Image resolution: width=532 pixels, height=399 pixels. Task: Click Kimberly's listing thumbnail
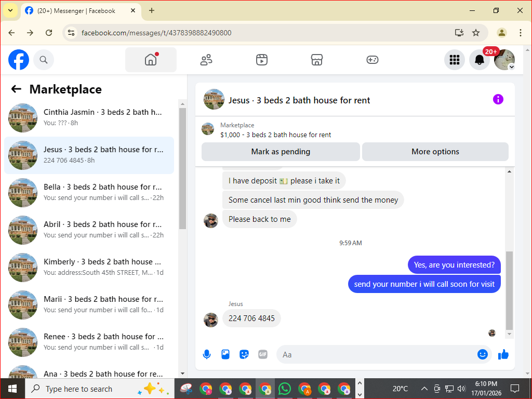tap(23, 268)
